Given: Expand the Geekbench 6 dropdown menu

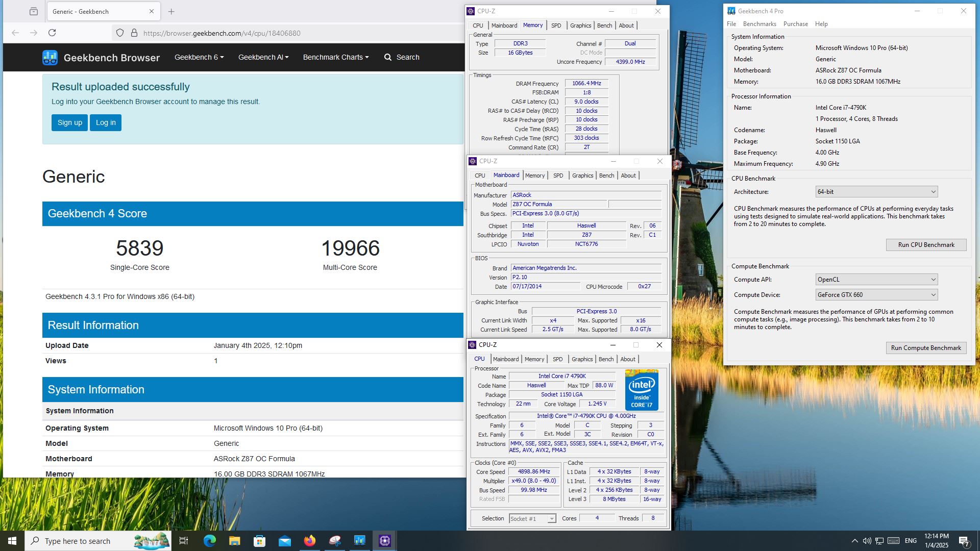Looking at the screenshot, I should click(x=199, y=57).
